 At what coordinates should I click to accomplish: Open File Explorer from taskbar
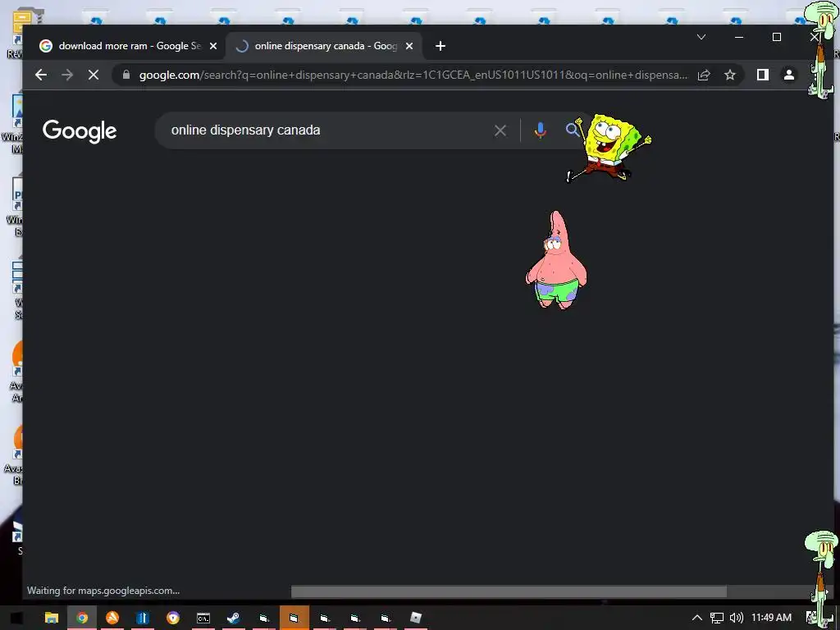[x=52, y=618]
